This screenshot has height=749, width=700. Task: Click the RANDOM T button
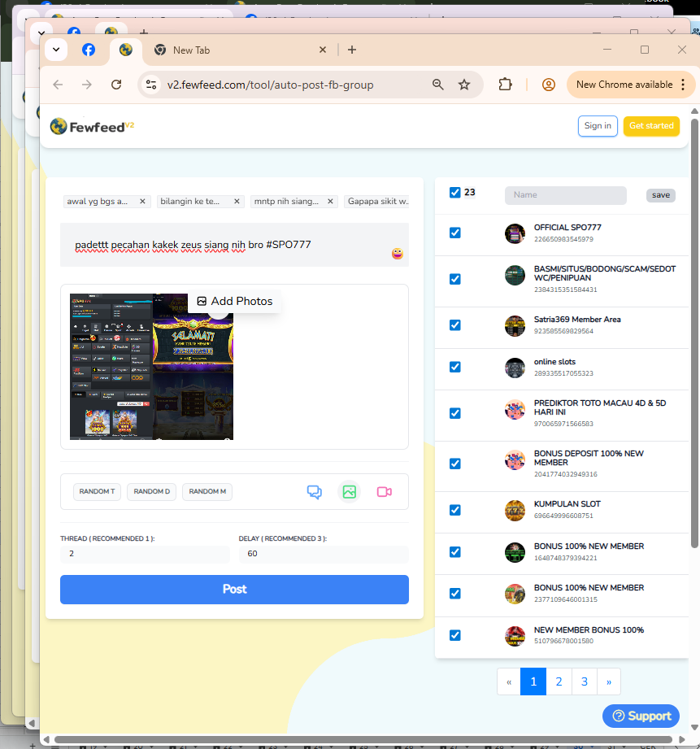(97, 491)
